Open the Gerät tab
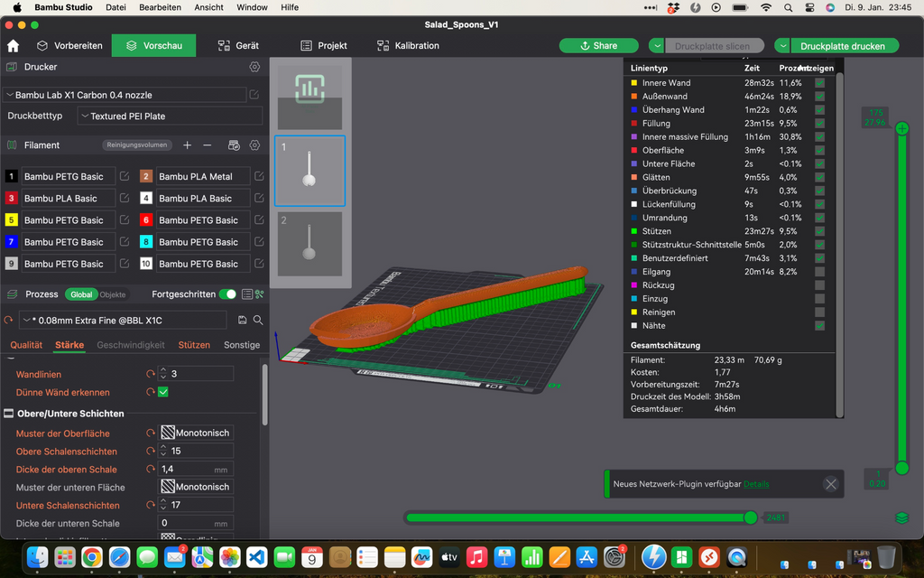 (x=238, y=45)
